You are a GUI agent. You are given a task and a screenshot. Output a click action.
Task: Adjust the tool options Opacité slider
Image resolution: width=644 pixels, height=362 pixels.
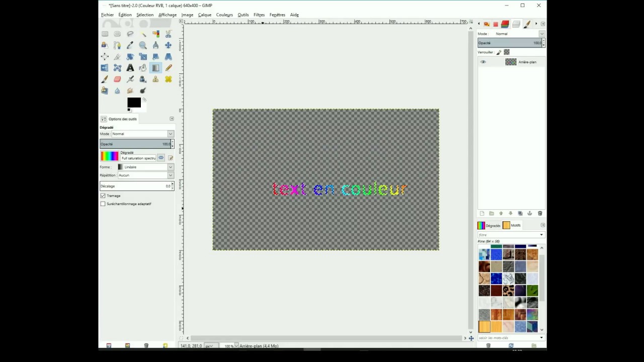pyautogui.click(x=136, y=144)
